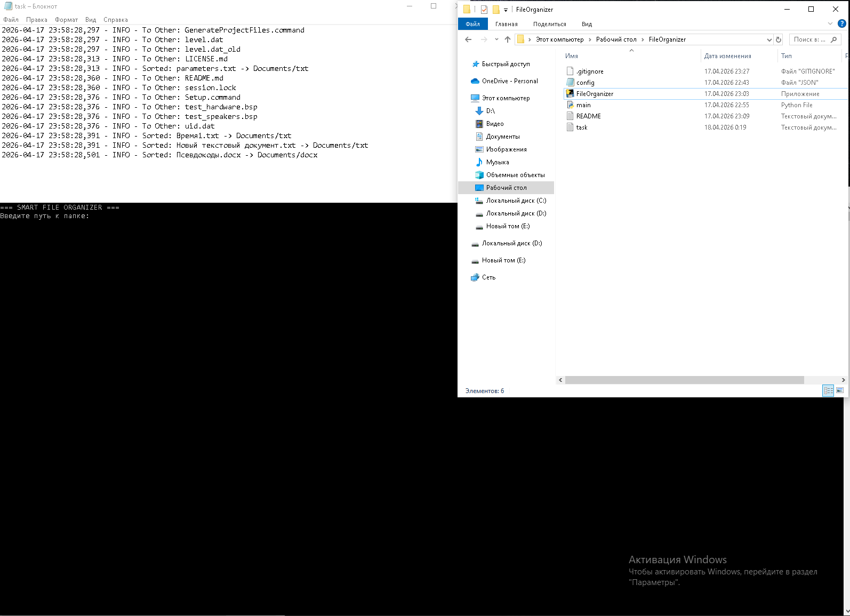850x616 pixels.
Task: Open 'Сеть' in the navigation pane
Action: pyautogui.click(x=489, y=277)
